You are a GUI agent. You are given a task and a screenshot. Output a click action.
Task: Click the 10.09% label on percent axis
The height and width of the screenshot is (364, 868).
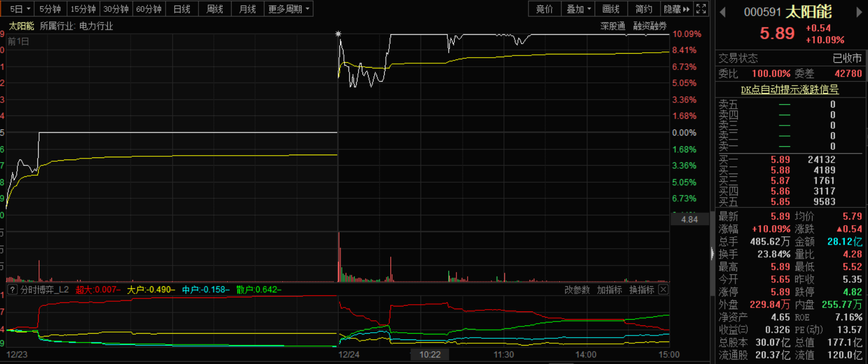pos(687,34)
